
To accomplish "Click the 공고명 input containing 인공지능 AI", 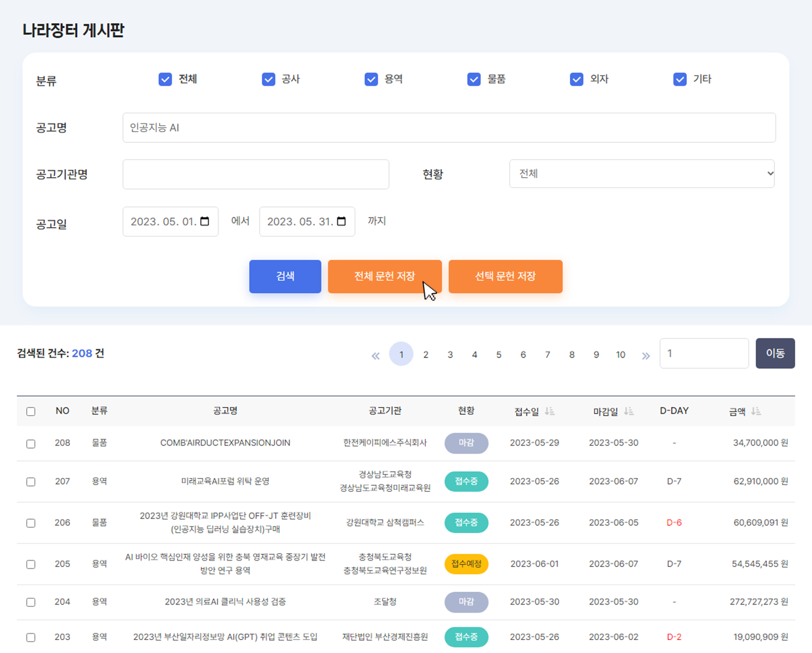I will (x=449, y=128).
